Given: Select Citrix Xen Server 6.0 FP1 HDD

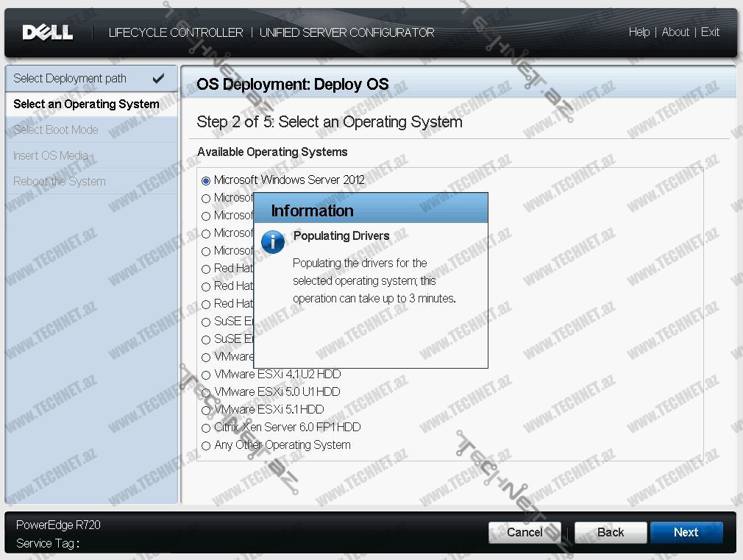Looking at the screenshot, I should click(x=206, y=428).
